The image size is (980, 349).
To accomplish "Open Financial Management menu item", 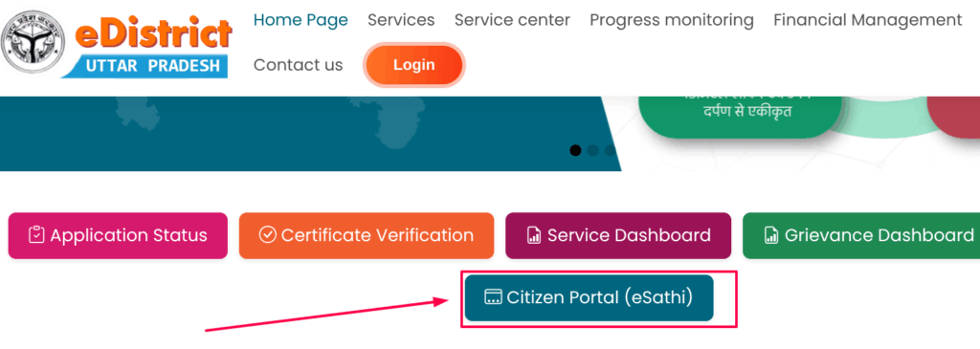I will (x=868, y=20).
